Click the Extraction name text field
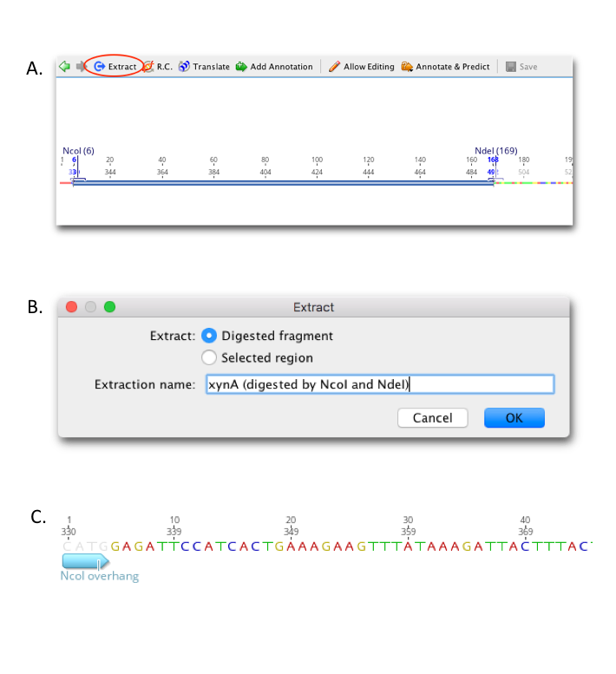This screenshot has width=616, height=674. pos(380,384)
